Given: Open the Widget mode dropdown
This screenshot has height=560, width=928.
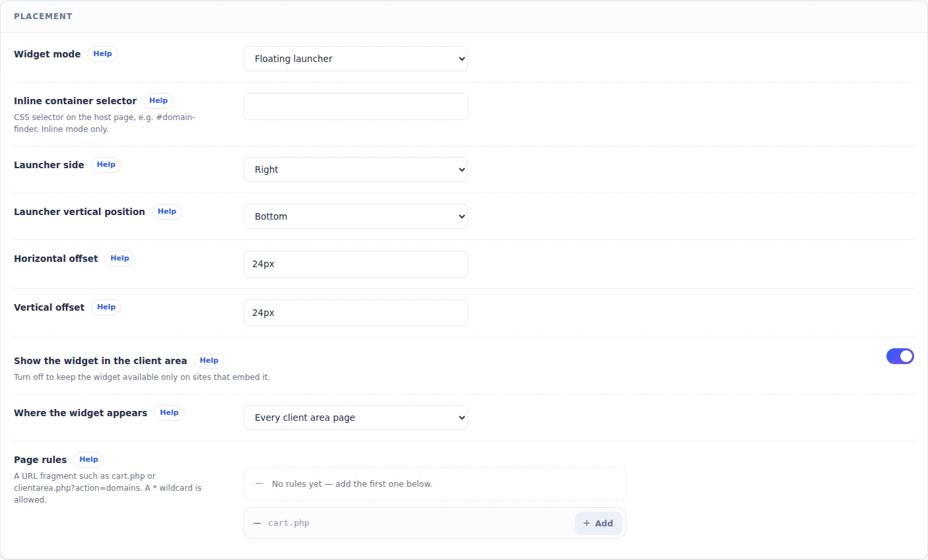Looking at the screenshot, I should click(356, 59).
